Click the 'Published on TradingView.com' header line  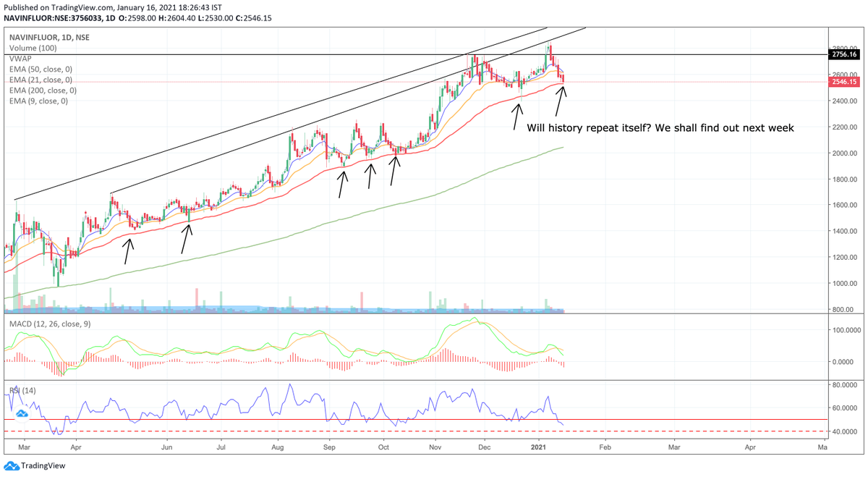113,6
